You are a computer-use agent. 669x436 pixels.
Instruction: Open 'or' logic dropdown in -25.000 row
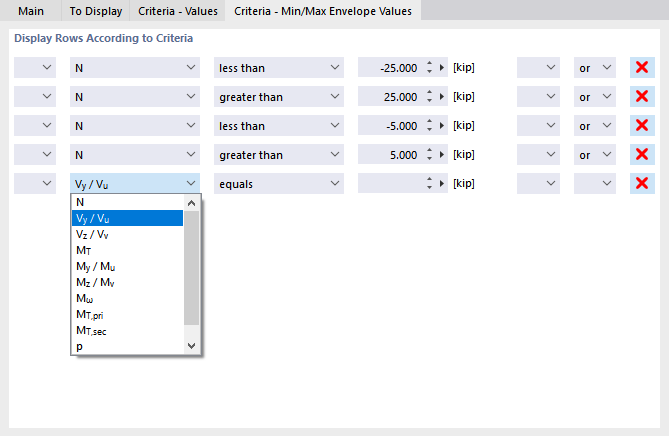pos(595,67)
